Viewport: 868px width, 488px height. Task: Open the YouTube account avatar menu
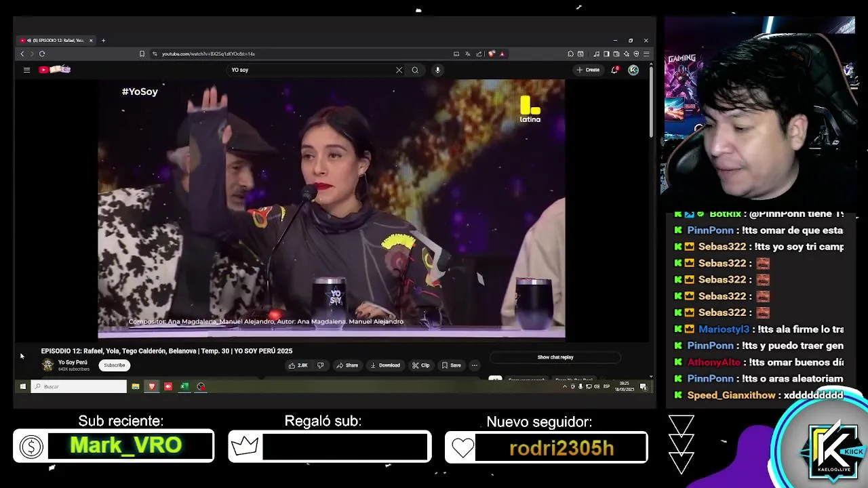coord(633,70)
